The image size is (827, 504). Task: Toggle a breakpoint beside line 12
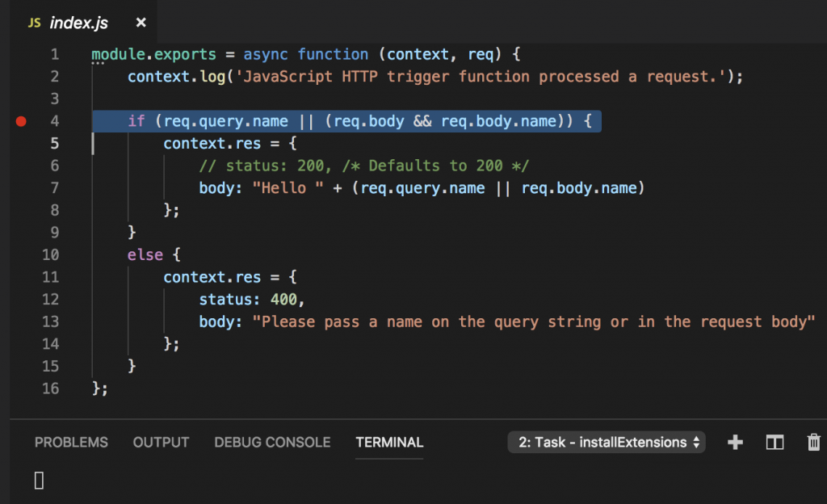point(21,299)
